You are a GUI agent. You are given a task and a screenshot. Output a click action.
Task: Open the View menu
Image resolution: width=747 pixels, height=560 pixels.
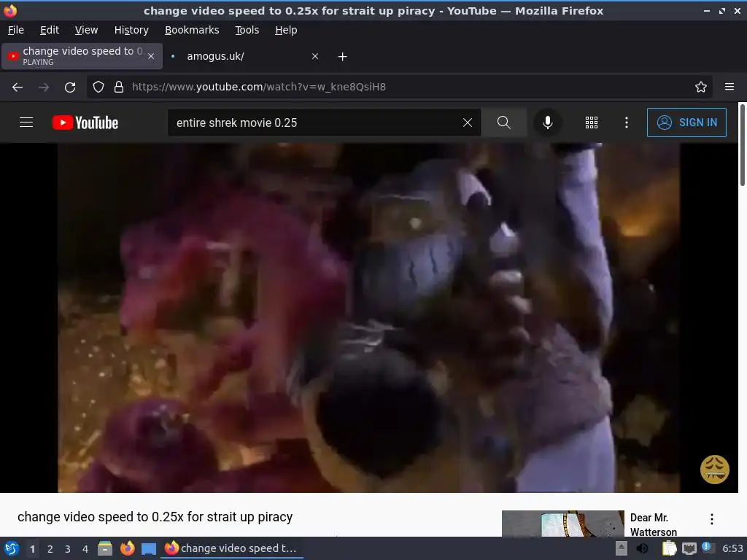86,30
